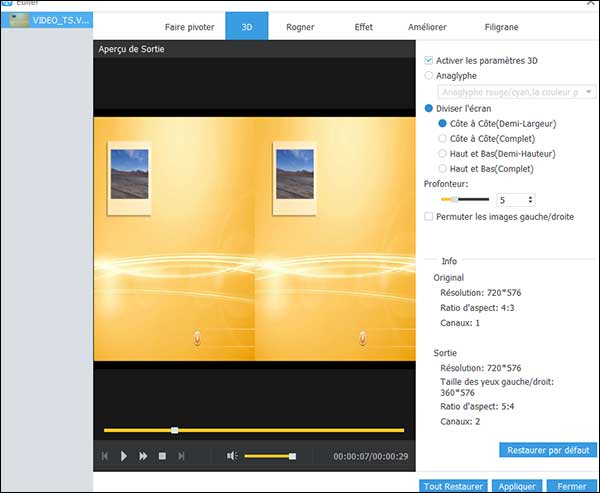The height and width of the screenshot is (493, 600).
Task: Switch to the Rogner tab
Action: [x=300, y=27]
